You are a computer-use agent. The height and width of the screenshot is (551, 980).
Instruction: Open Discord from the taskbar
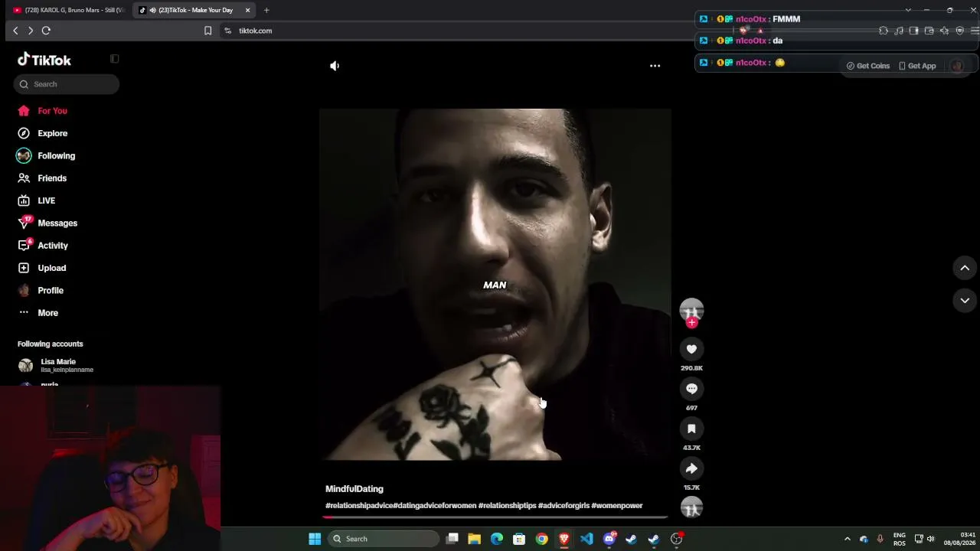point(609,539)
